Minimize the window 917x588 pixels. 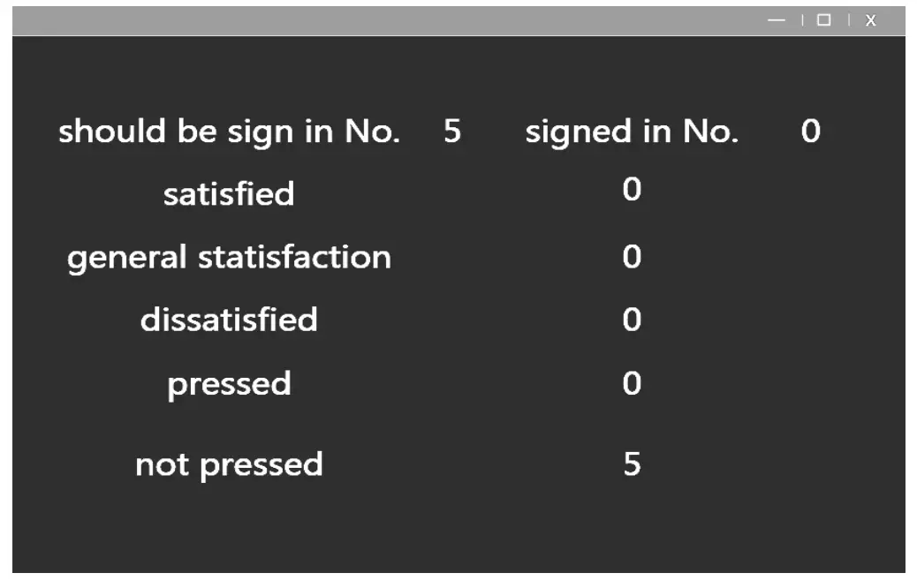click(x=777, y=20)
